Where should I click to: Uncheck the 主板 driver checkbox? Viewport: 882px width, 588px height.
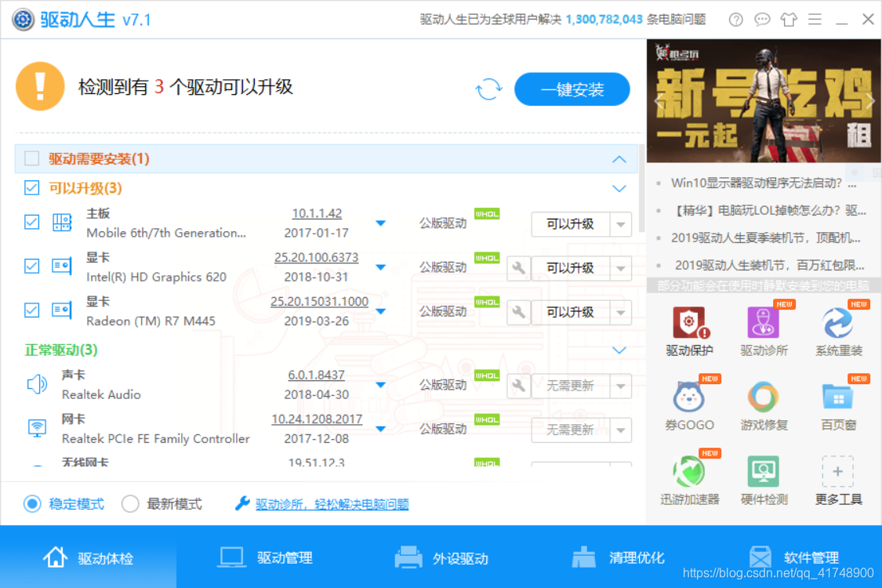30,221
